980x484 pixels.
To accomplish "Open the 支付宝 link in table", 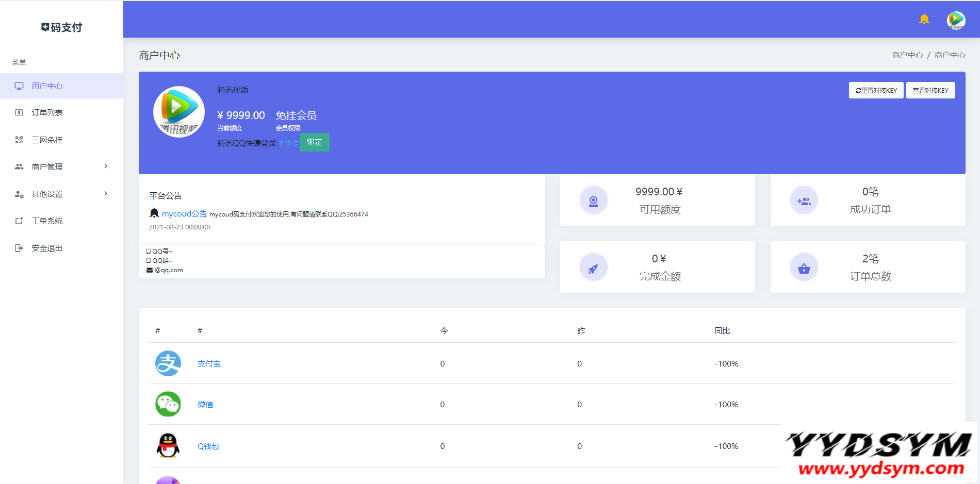I will pyautogui.click(x=209, y=364).
